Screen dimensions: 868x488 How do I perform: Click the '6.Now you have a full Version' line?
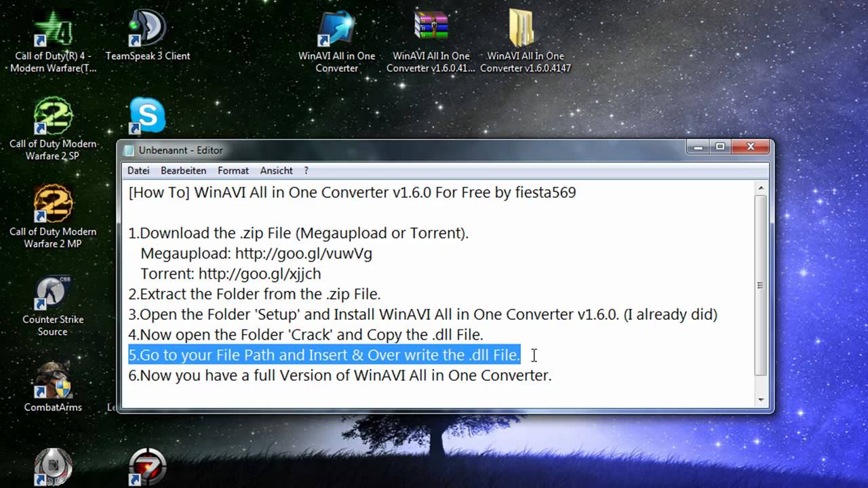click(x=340, y=375)
